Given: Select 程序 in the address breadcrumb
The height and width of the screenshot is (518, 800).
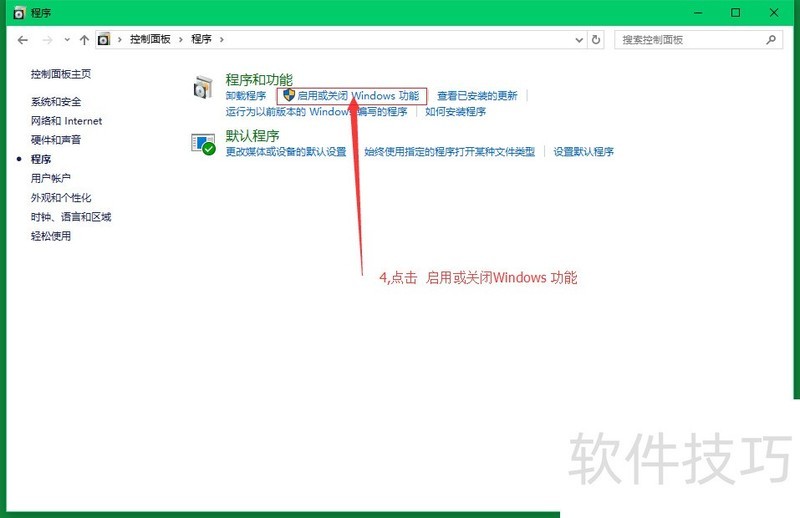Looking at the screenshot, I should [201, 39].
